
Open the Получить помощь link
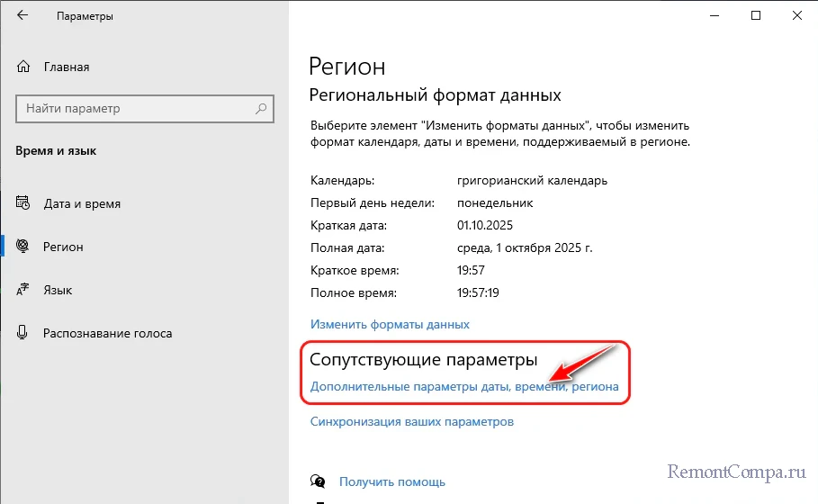pos(392,481)
